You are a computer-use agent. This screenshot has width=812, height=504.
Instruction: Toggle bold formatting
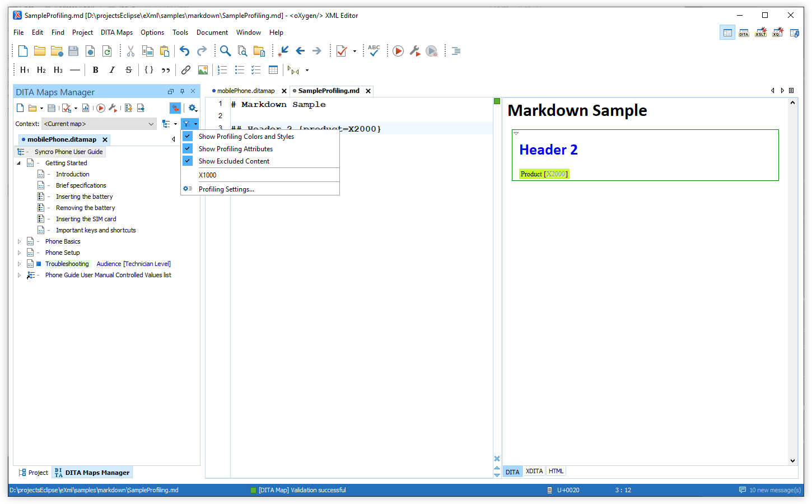point(95,70)
